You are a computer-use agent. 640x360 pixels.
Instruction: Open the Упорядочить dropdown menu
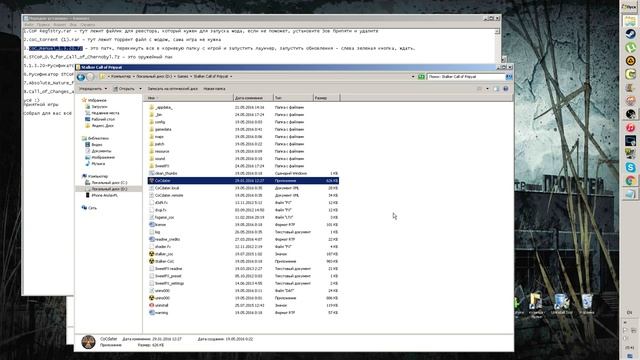click(93, 89)
